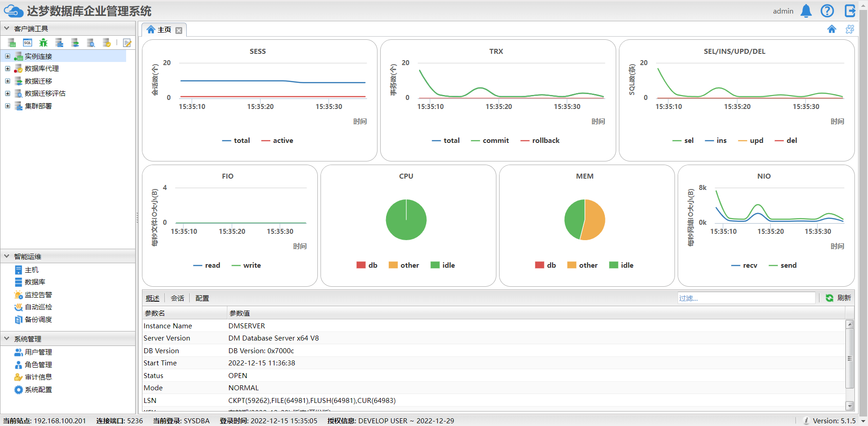Image resolution: width=868 pixels, height=426 pixels.
Task: Toggle the idle legend in CPU chart
Action: tap(443, 265)
